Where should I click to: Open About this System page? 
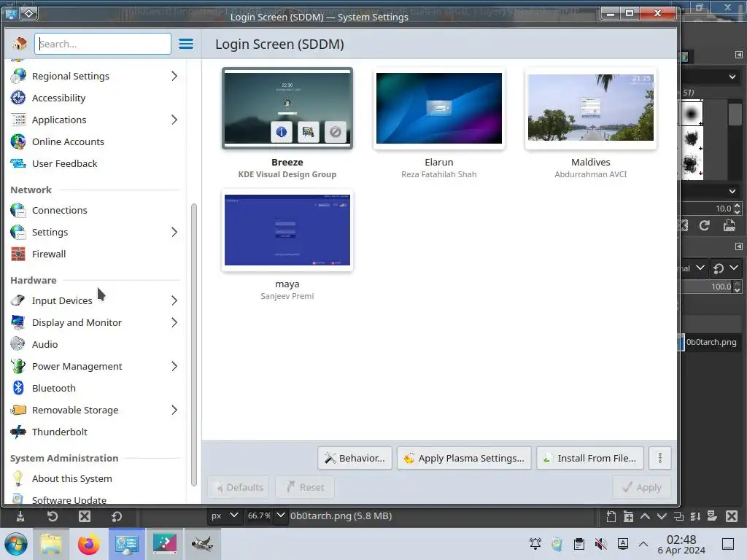click(x=72, y=479)
